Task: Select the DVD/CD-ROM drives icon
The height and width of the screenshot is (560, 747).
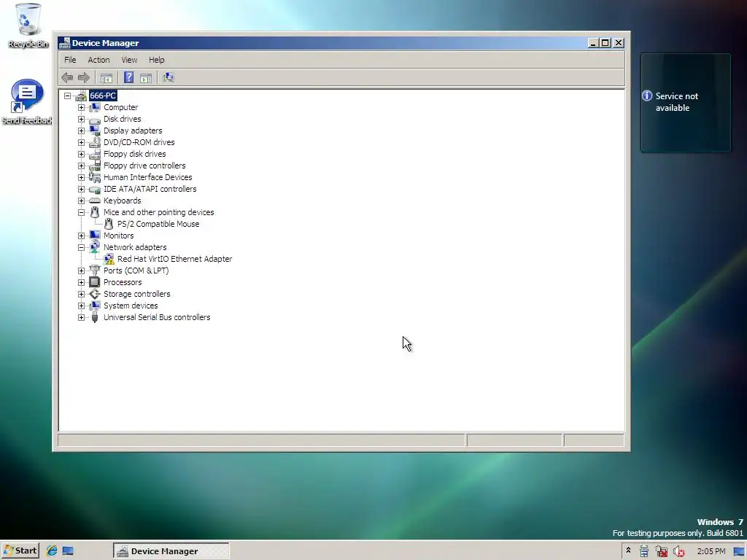Action: click(x=95, y=142)
